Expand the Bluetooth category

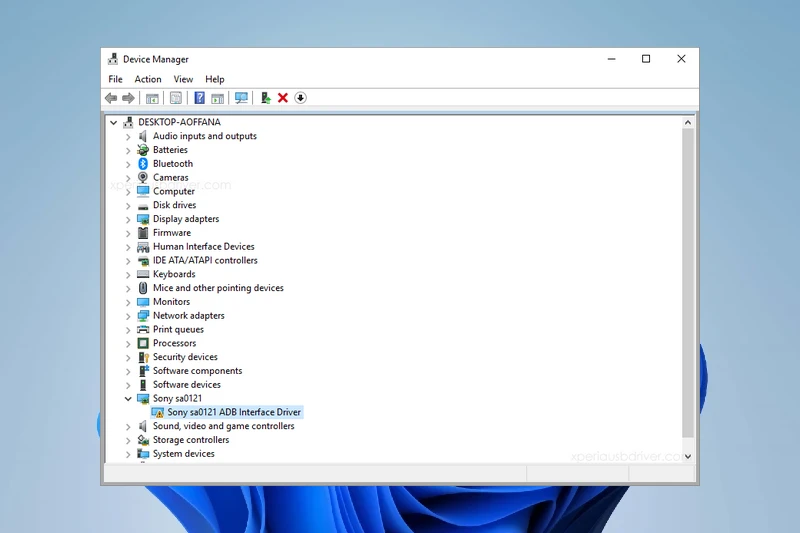pyautogui.click(x=128, y=164)
